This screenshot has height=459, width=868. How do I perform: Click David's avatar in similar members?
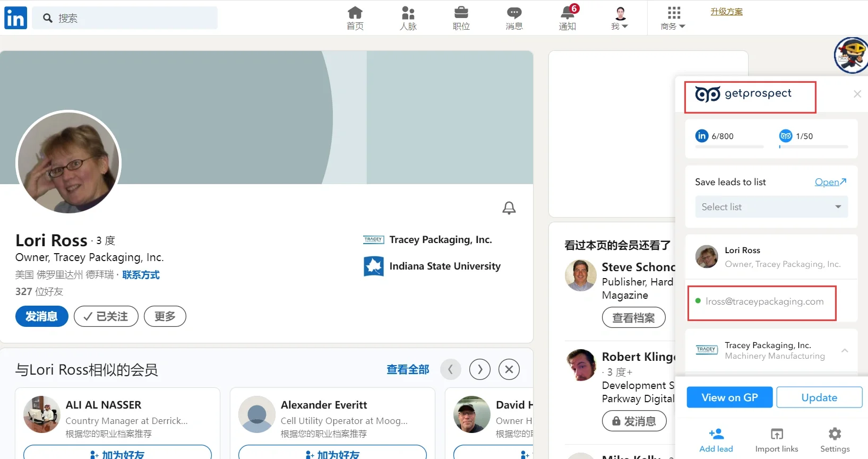(x=472, y=414)
